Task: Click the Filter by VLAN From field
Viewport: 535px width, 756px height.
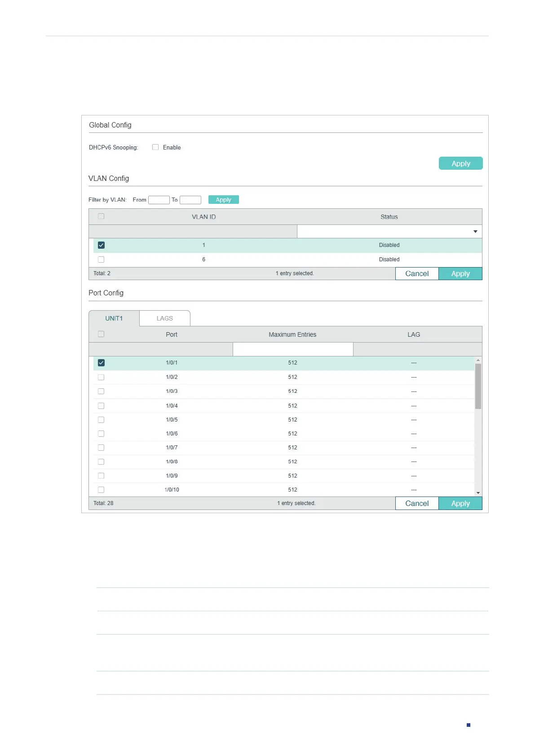Action: 159,200
